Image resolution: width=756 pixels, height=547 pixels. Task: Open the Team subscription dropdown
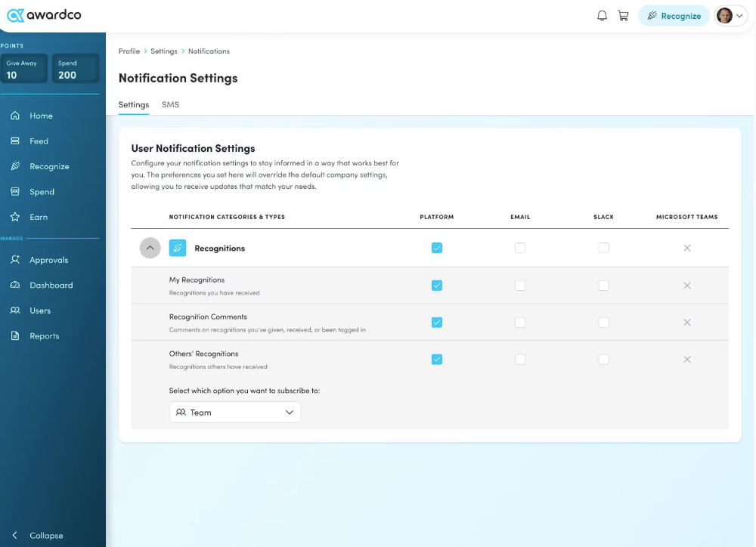tap(234, 413)
